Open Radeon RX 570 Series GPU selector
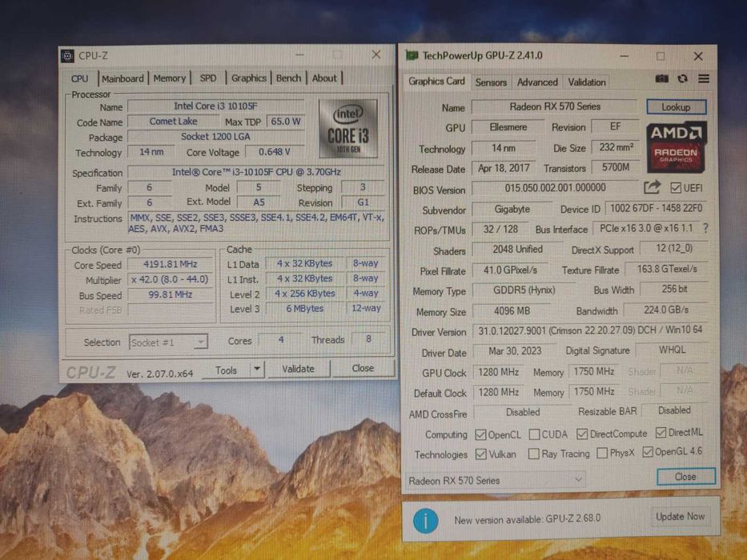The height and width of the screenshot is (560, 747). click(495, 480)
